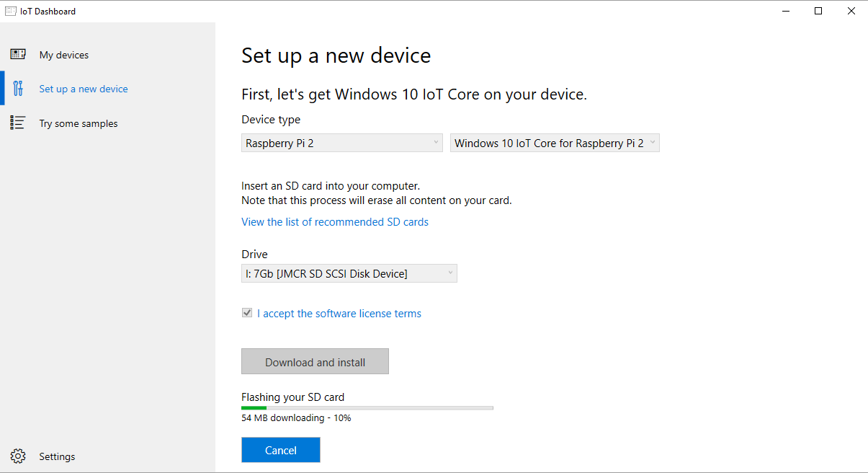
Task: Switch to My devices section
Action: point(63,53)
